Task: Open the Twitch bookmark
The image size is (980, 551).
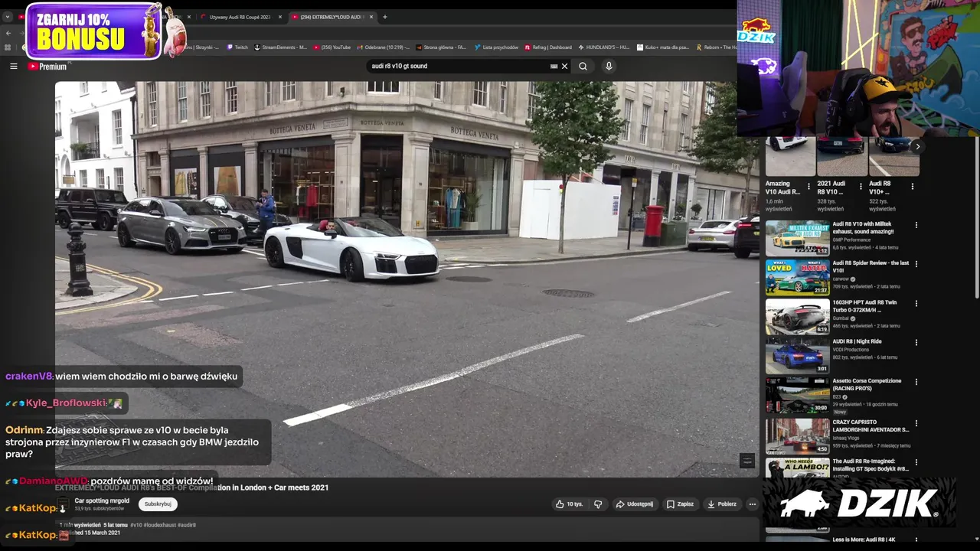Action: pyautogui.click(x=237, y=47)
